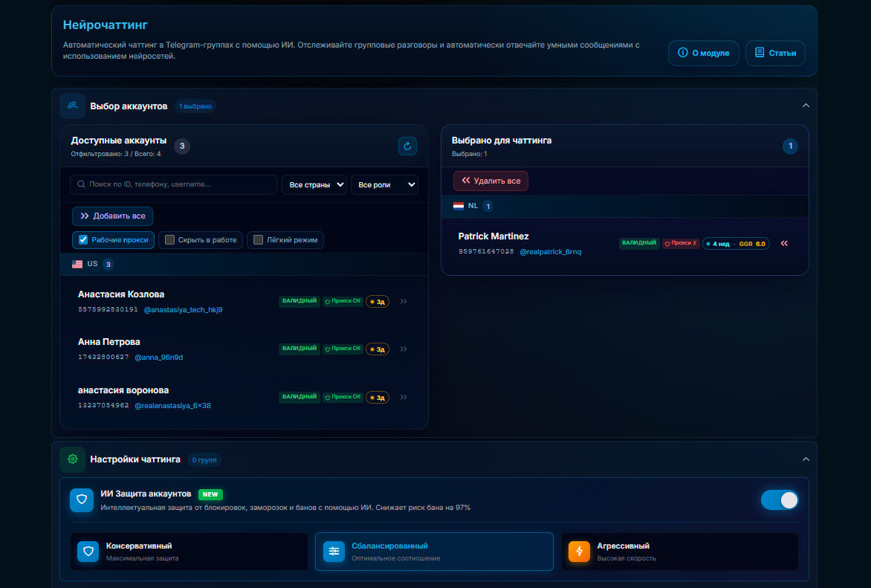Select the Агрессивный protection mode
Viewport: 871px width, 588px height.
[x=680, y=552]
